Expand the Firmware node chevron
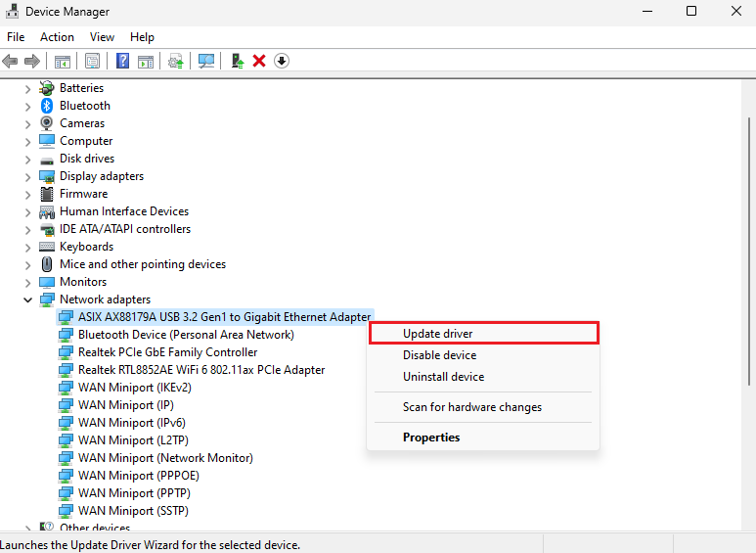Viewport: 756px width, 553px height. (x=28, y=195)
